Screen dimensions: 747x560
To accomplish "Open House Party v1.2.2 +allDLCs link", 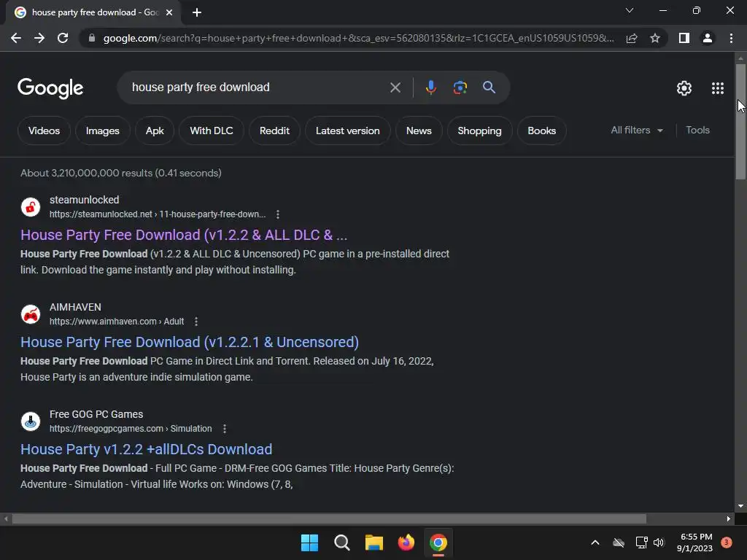I will point(146,449).
